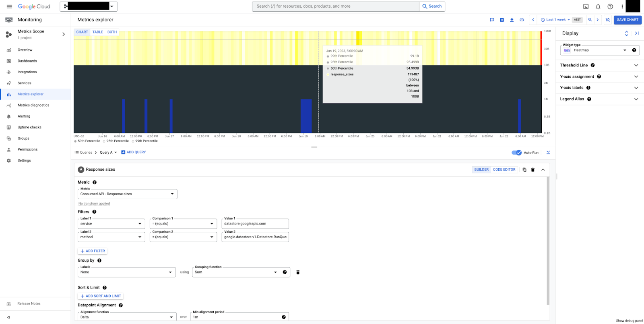
Task: Click the Value 1 filter input field
Action: click(255, 224)
